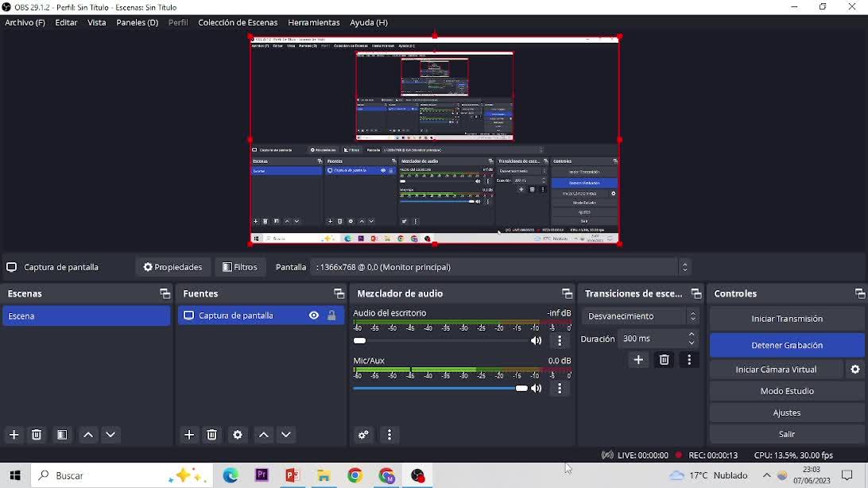Delete selected source with trash icon
The width and height of the screenshot is (868, 488).
tap(212, 435)
